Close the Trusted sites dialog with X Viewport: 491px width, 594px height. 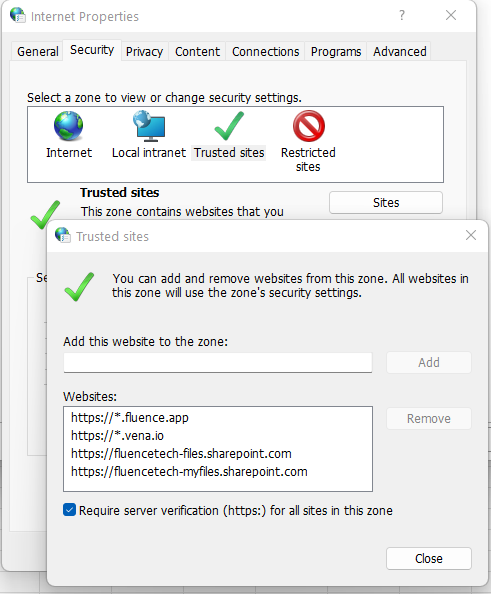point(471,235)
